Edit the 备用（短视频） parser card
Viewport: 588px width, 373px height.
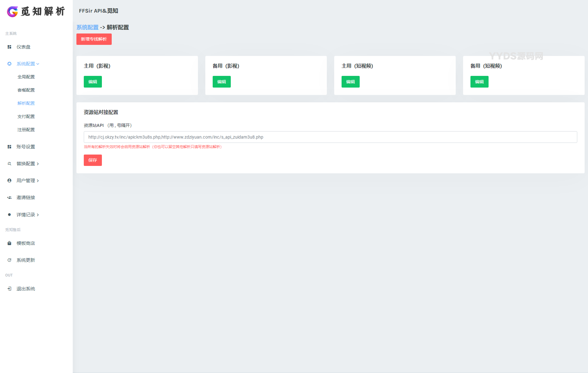[479, 82]
